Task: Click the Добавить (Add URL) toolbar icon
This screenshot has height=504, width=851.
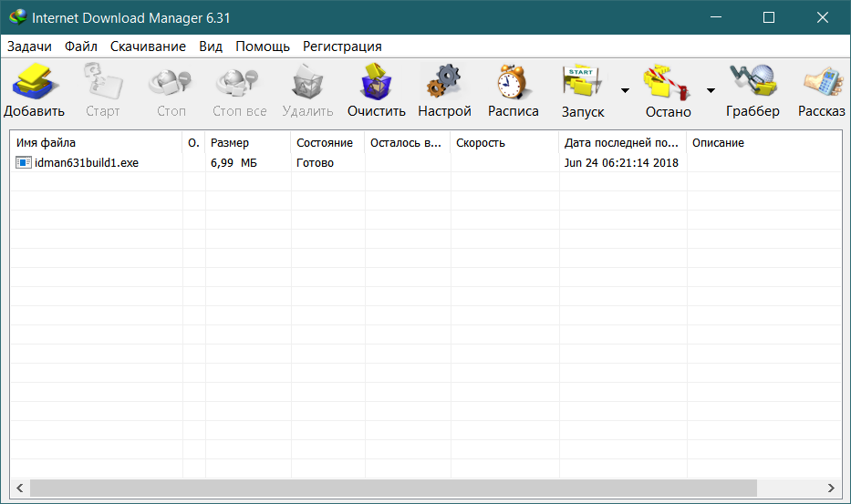Action: (x=35, y=81)
